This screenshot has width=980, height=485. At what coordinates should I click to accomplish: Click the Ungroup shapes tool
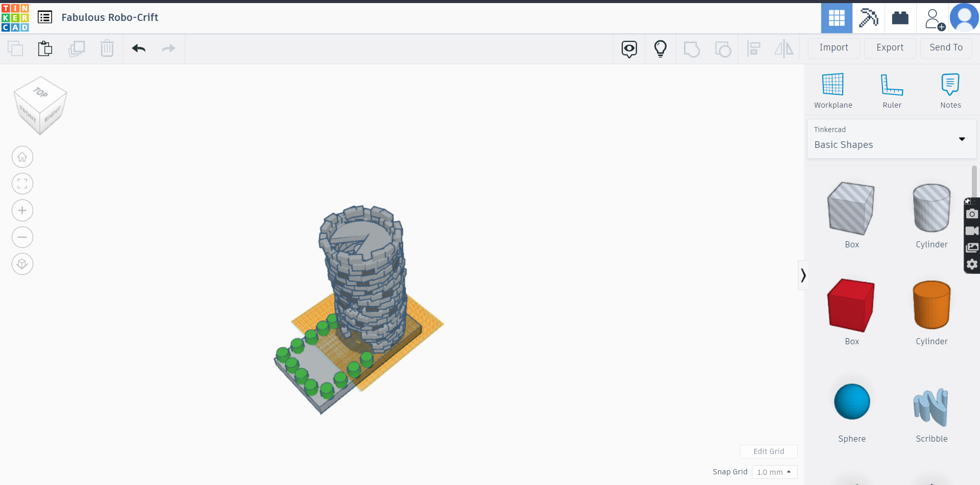723,49
